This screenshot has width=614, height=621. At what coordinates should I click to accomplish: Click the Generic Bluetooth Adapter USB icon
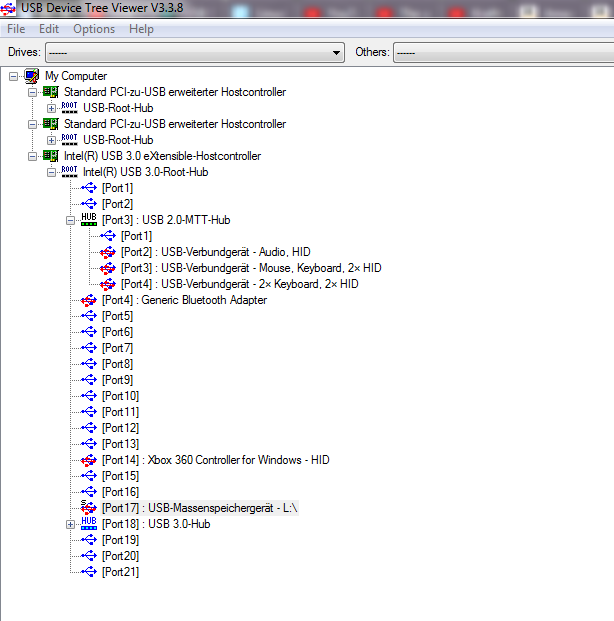[88, 300]
